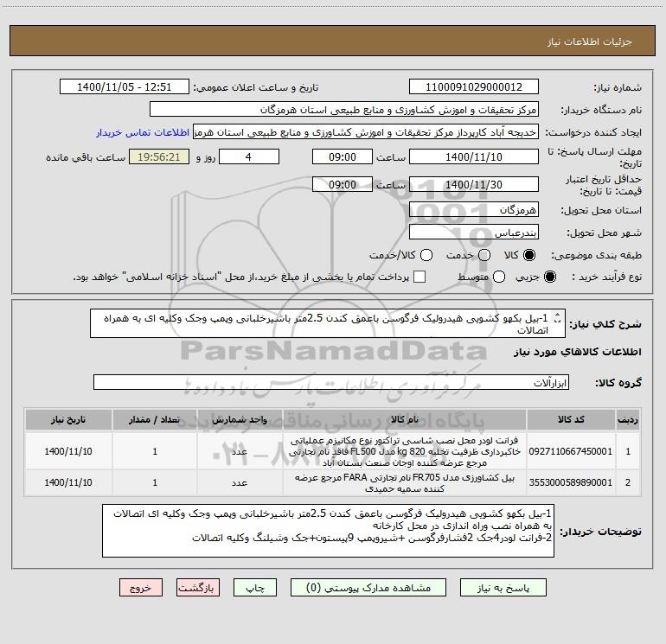Click the goods group ابزارآلات field
The height and width of the screenshot is (644, 666).
[331, 382]
